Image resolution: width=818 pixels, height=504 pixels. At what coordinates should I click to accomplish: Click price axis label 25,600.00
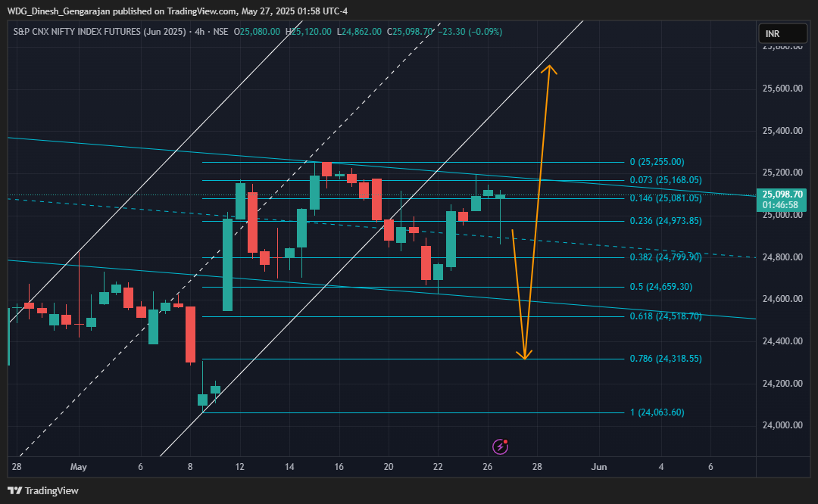coord(782,89)
